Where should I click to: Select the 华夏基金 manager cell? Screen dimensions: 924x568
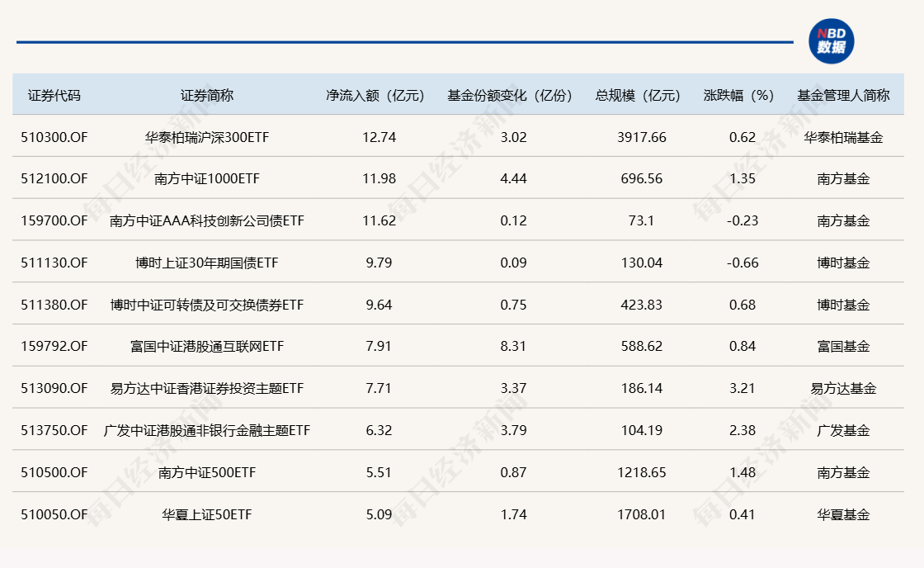pos(843,514)
